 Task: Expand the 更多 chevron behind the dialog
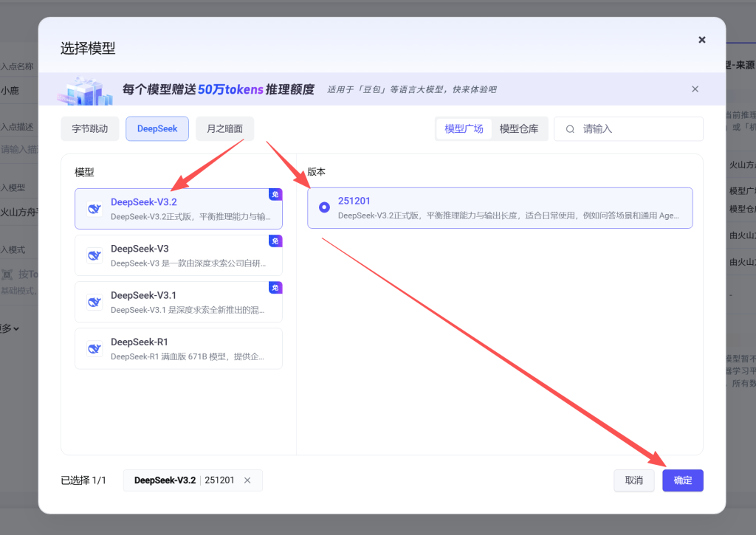click(15, 328)
